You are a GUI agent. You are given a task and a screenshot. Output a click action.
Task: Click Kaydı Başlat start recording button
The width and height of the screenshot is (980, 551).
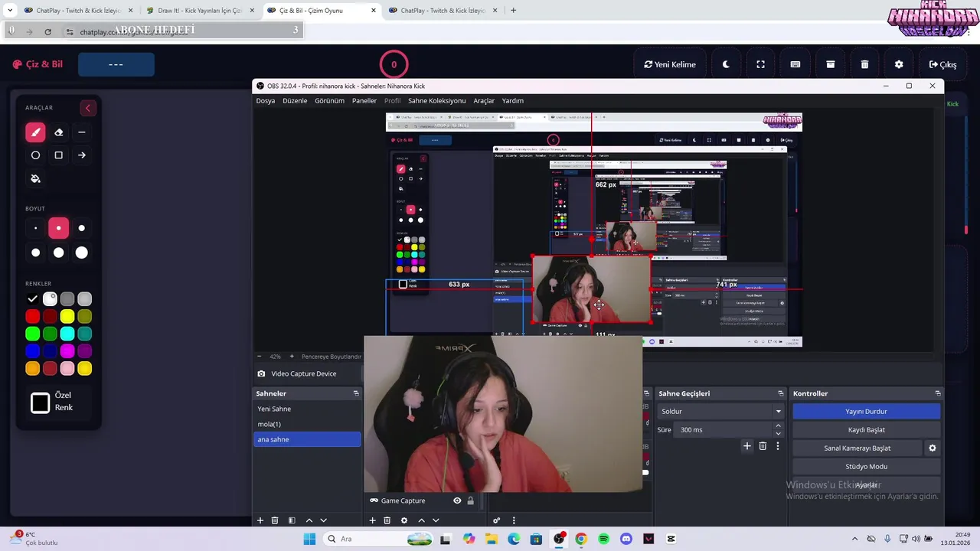tap(866, 430)
